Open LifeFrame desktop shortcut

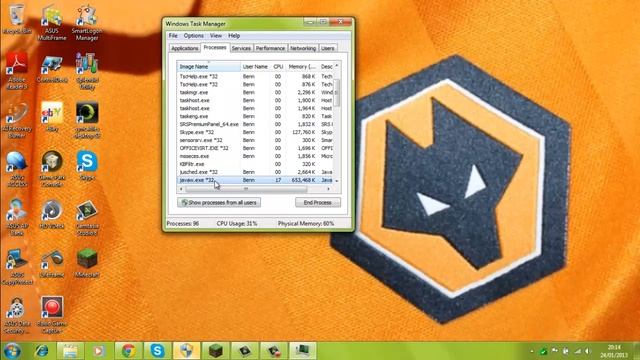(x=52, y=264)
